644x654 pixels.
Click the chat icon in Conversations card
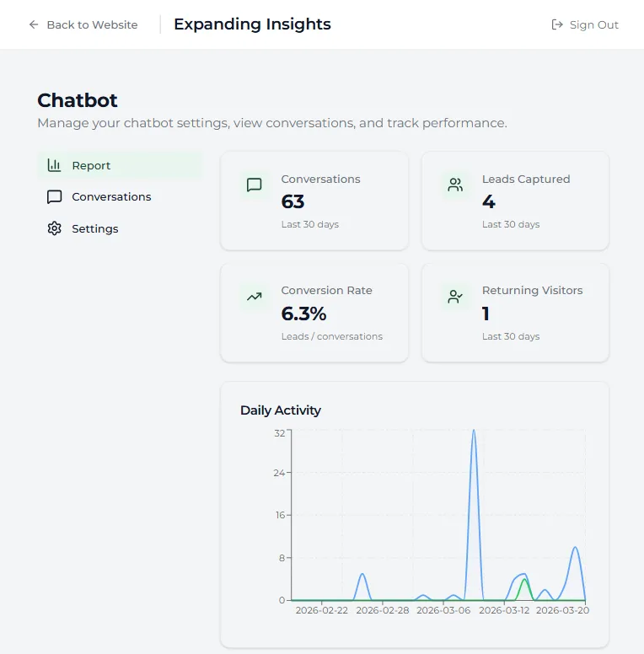pyautogui.click(x=255, y=185)
